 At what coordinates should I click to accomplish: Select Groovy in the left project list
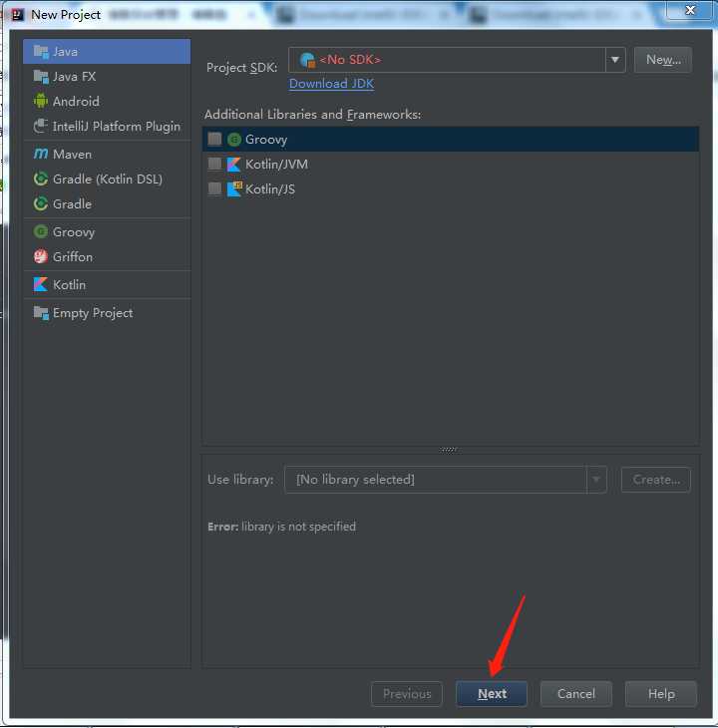pos(107,231)
